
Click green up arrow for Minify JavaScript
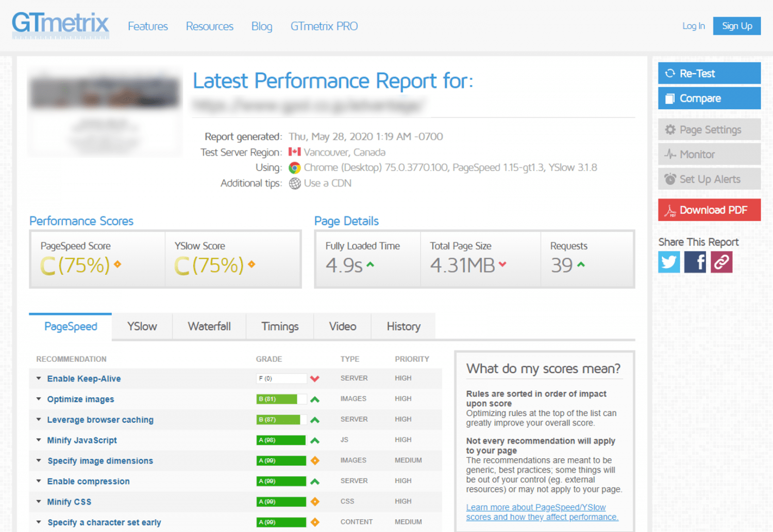click(x=315, y=440)
